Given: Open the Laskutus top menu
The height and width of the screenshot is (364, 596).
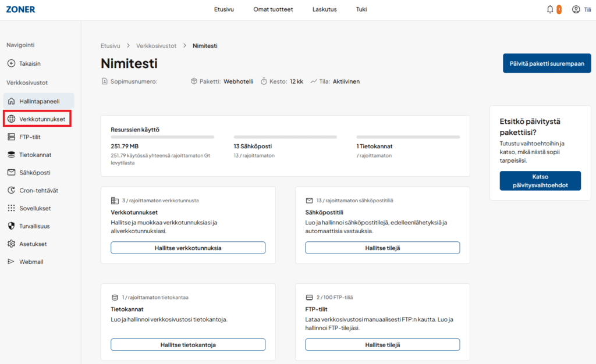Looking at the screenshot, I should coord(324,9).
